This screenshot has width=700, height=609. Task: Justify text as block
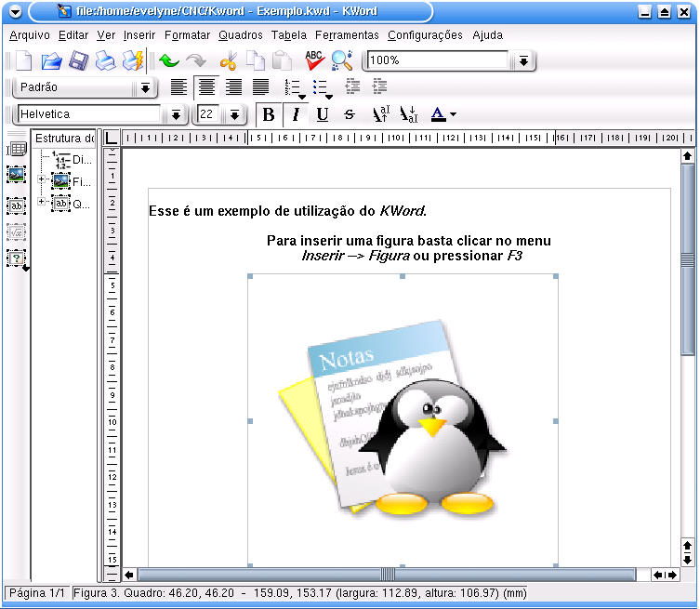point(260,87)
